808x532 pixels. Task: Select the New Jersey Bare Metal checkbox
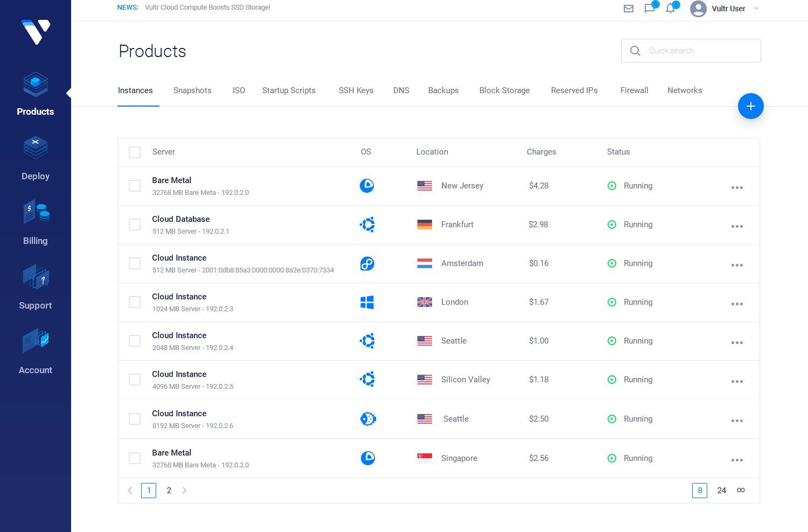tap(135, 186)
